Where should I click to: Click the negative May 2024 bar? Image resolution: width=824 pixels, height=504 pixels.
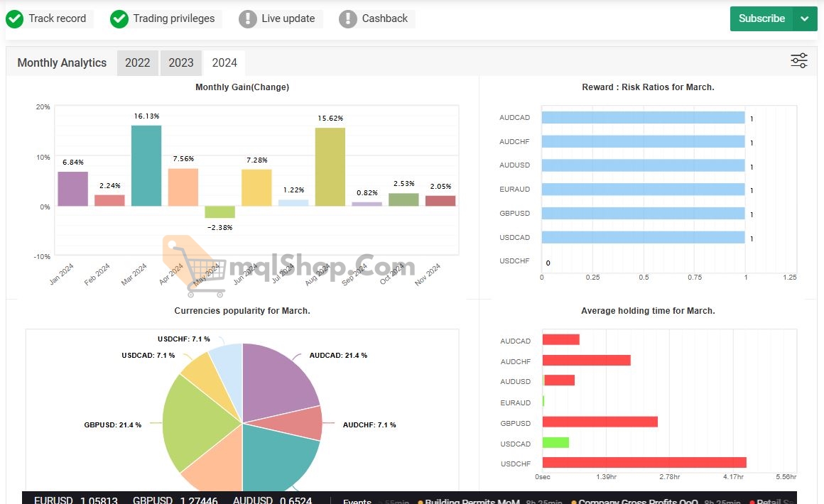click(219, 212)
